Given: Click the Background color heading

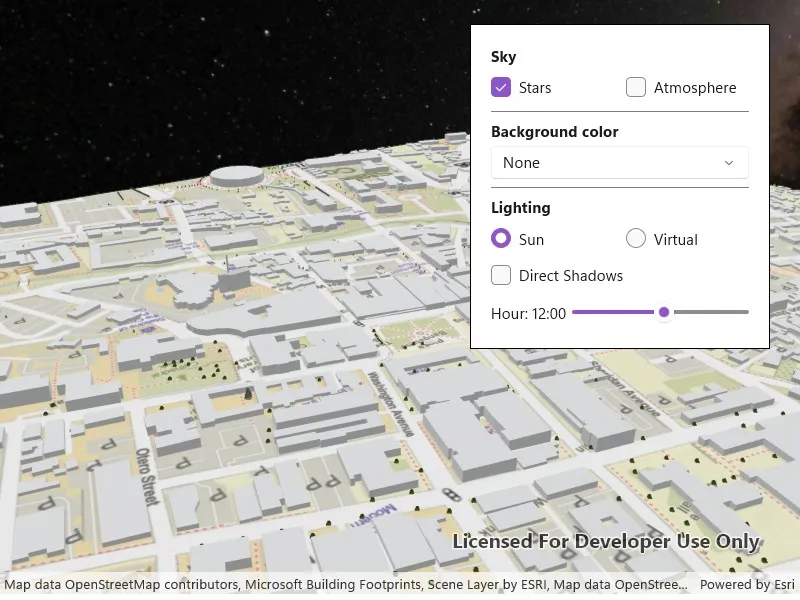Looking at the screenshot, I should [555, 132].
